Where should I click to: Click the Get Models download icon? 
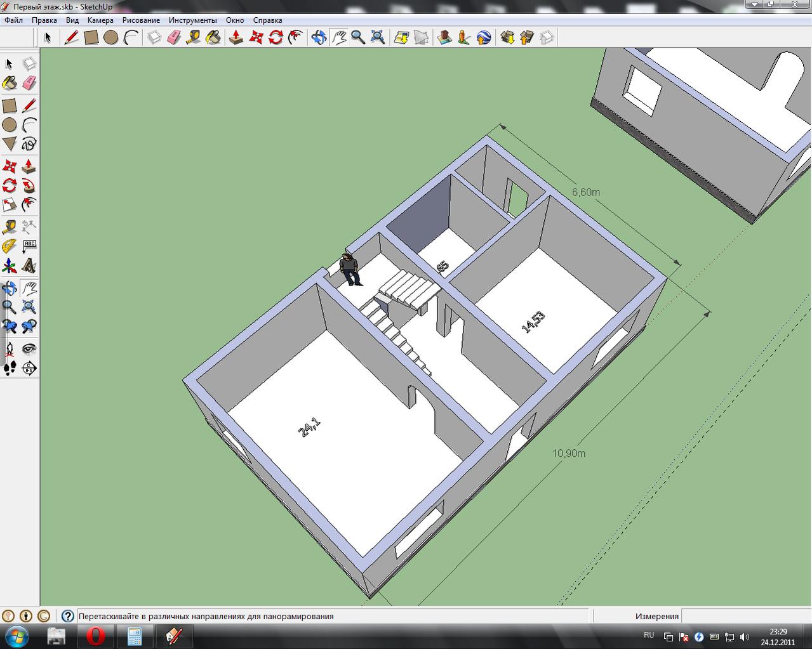tap(507, 37)
